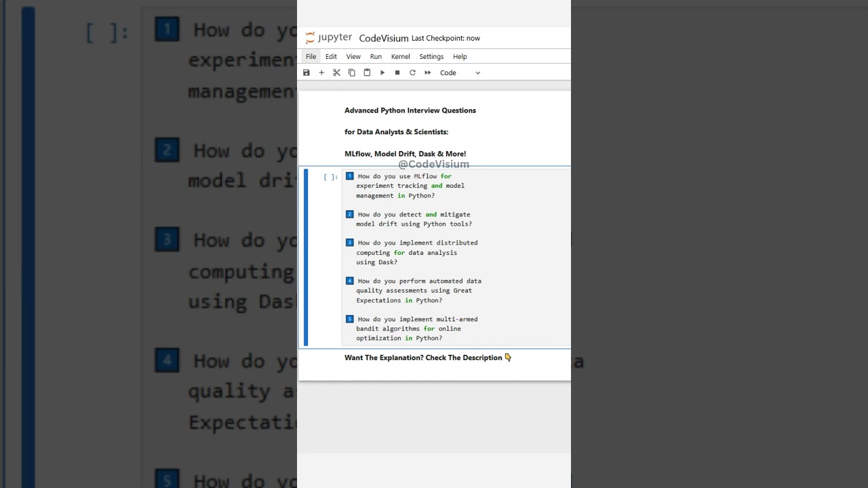Open the Kernel menu
Screen dimensions: 868x488
400,56
